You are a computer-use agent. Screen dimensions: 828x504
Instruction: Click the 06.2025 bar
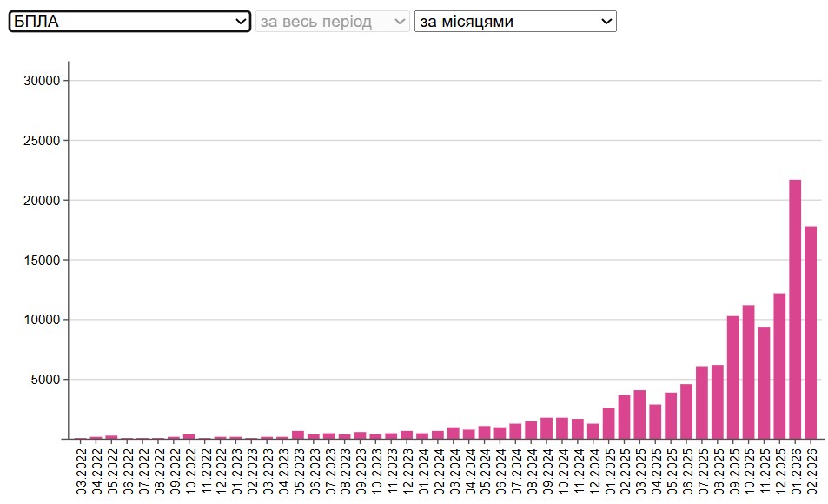[x=686, y=411]
